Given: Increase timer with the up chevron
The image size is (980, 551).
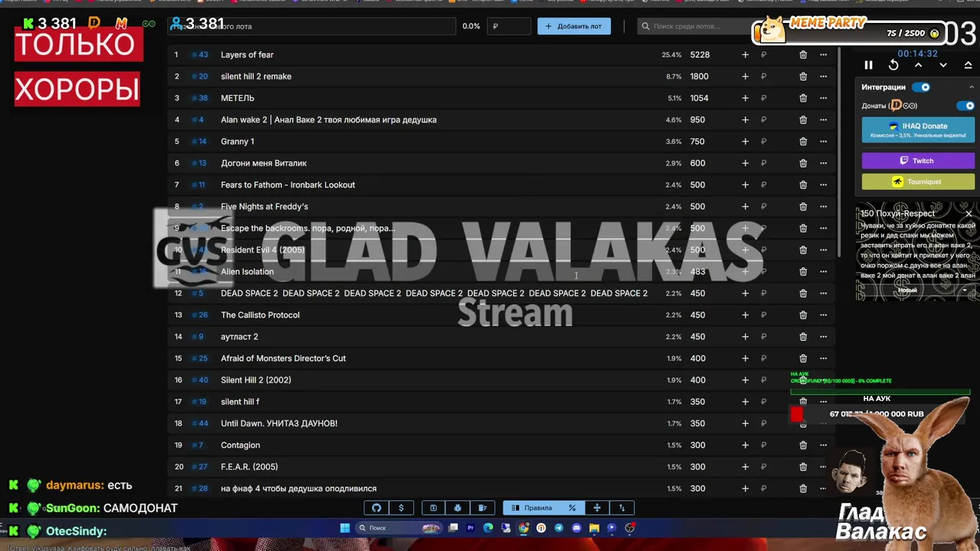Looking at the screenshot, I should 918,66.
